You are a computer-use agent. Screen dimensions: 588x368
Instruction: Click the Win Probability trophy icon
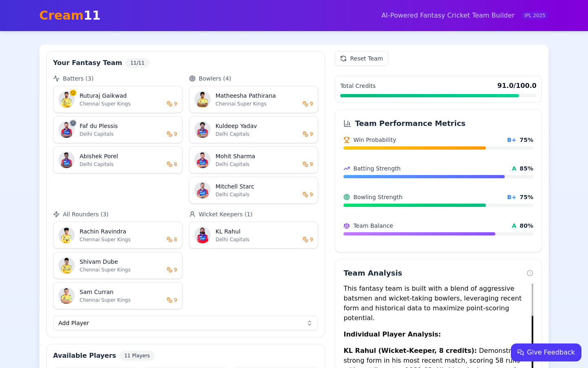click(347, 140)
